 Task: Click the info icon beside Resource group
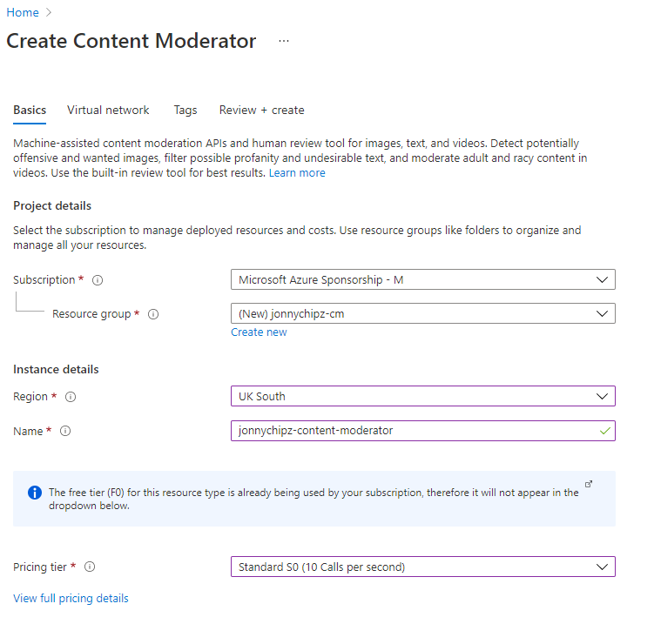coord(153,314)
